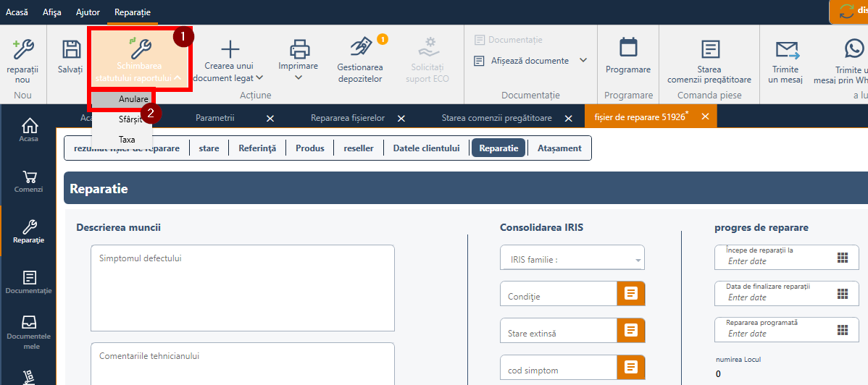Image resolution: width=868 pixels, height=385 pixels.
Task: Open the 'IRIS familie' combo box
Action: coord(572,258)
